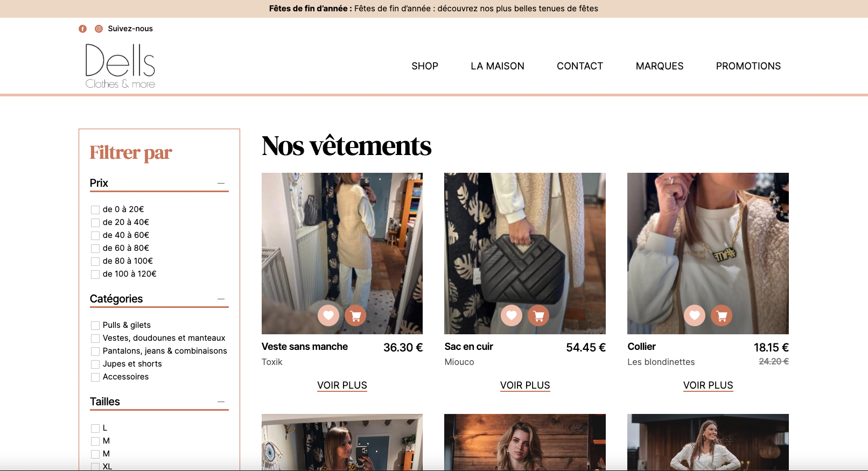Screen dimensions: 868x471
Task: Click the 54.45 € price
Action: 586,348
